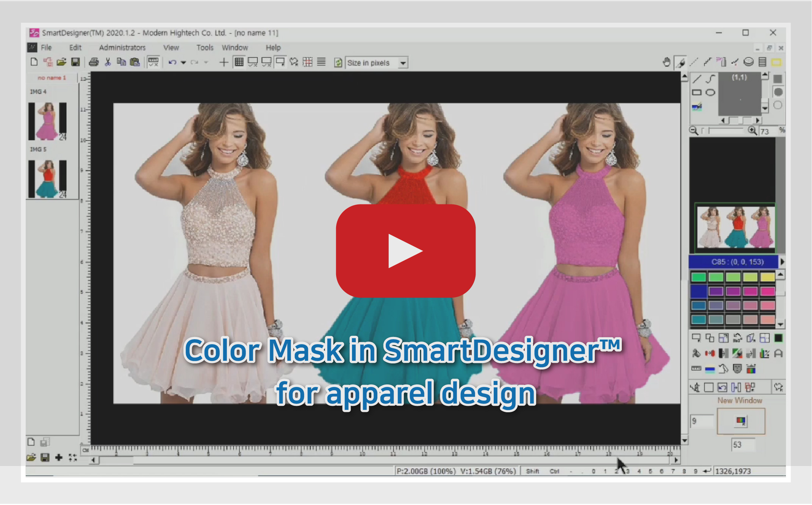Click the bottom-left plus add icon
This screenshot has height=505, width=812.
pyautogui.click(x=59, y=458)
